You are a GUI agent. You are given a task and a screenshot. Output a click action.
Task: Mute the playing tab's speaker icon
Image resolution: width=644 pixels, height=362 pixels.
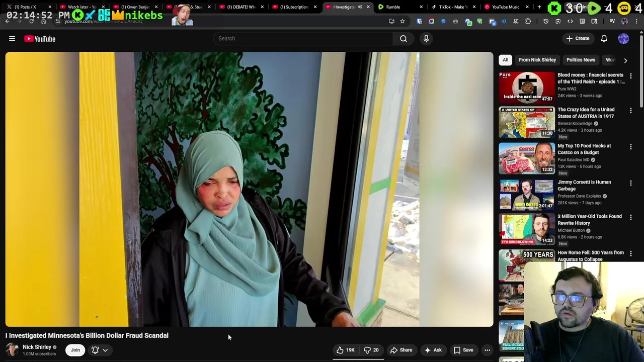(x=360, y=7)
